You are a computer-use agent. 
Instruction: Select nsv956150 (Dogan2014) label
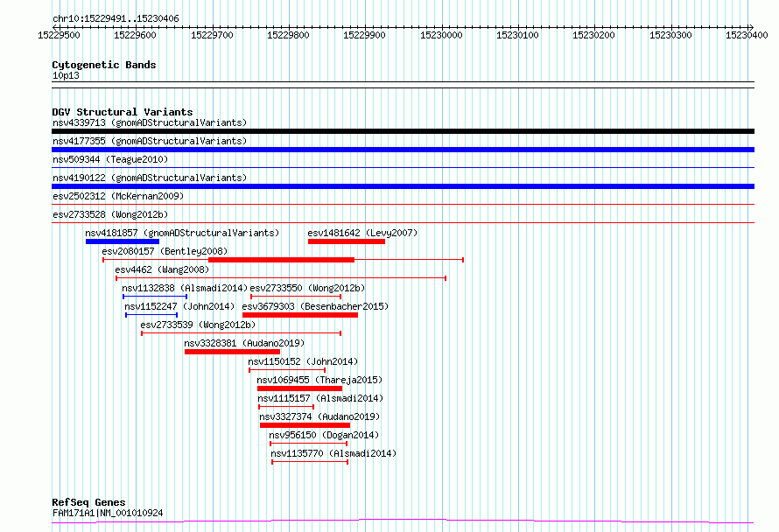[x=324, y=435]
